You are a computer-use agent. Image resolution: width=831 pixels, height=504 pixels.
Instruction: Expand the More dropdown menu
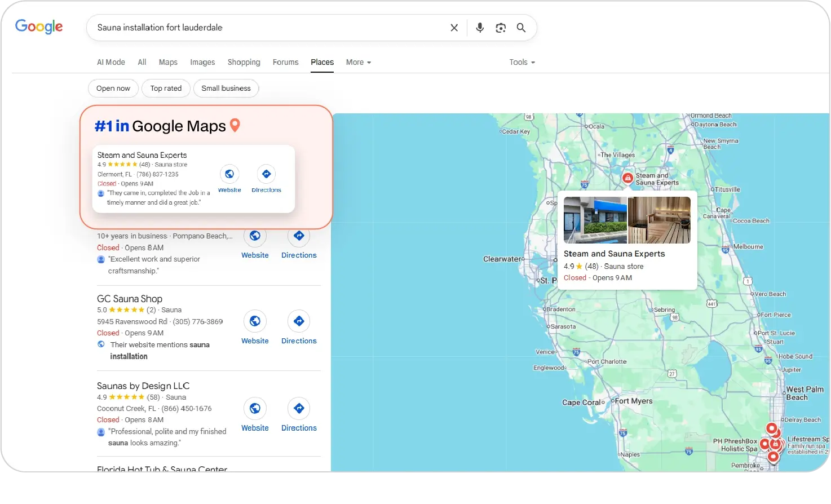pos(358,63)
